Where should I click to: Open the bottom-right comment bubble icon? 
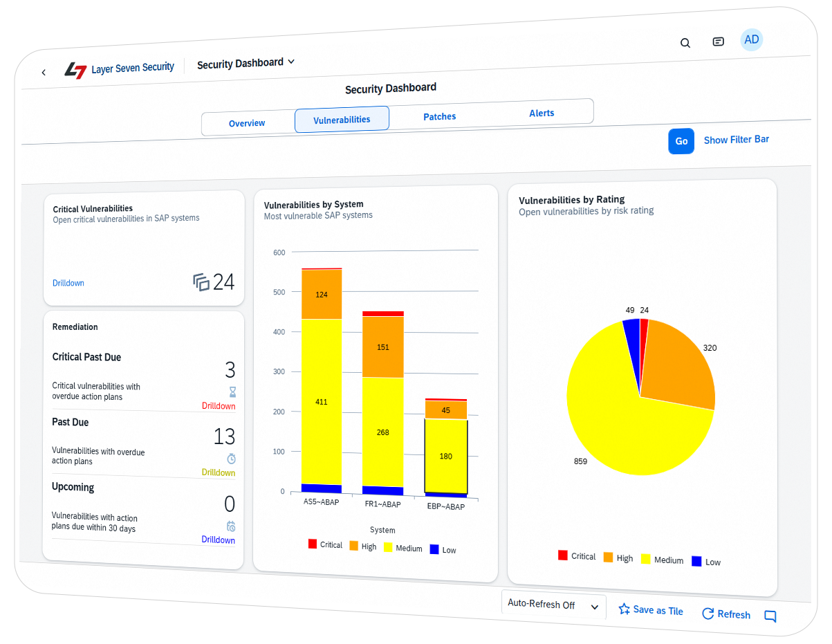coord(770,616)
